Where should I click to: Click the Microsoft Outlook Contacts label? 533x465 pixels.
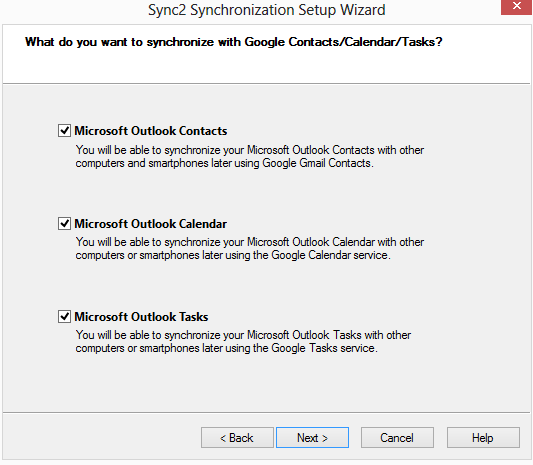pyautogui.click(x=151, y=131)
